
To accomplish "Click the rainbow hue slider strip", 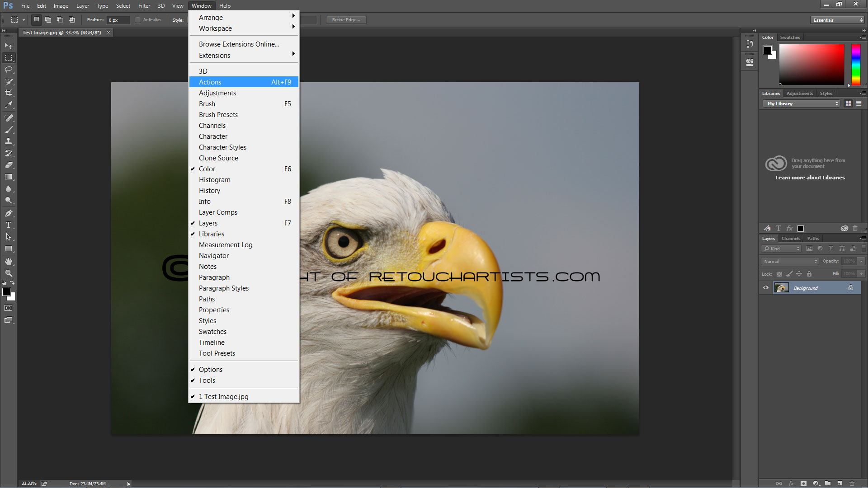I will 856,65.
